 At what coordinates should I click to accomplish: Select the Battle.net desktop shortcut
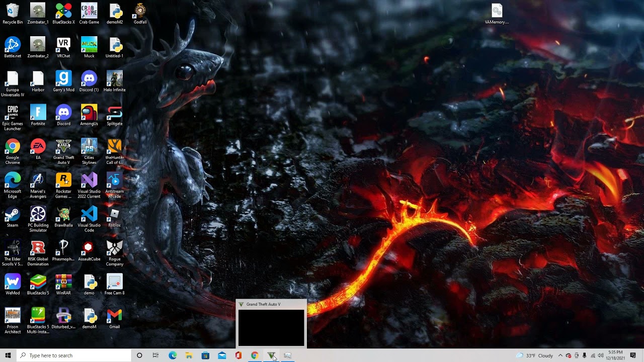pyautogui.click(x=13, y=48)
